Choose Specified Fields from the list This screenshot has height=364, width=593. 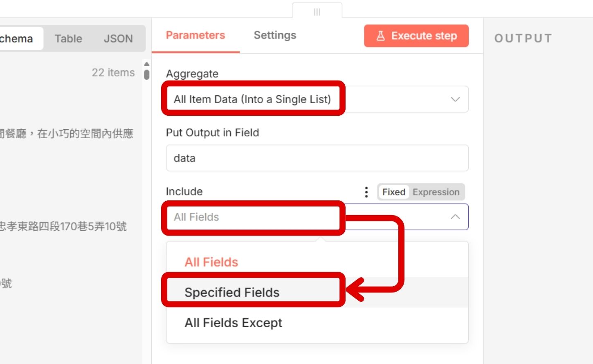232,292
